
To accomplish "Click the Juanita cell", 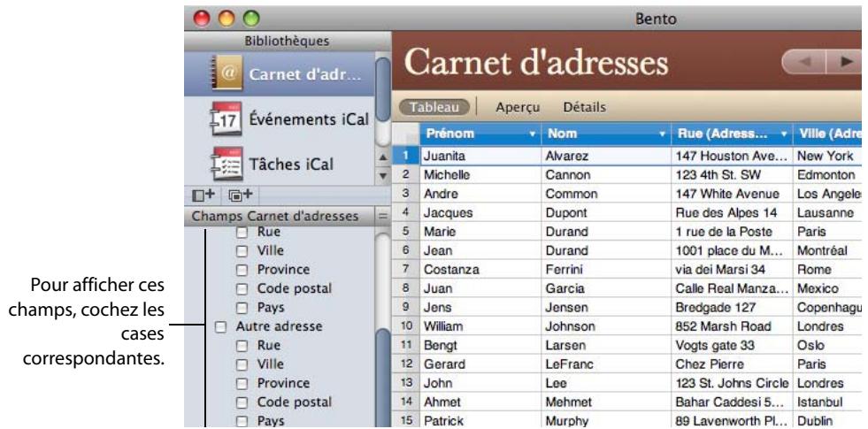I will click(480, 156).
